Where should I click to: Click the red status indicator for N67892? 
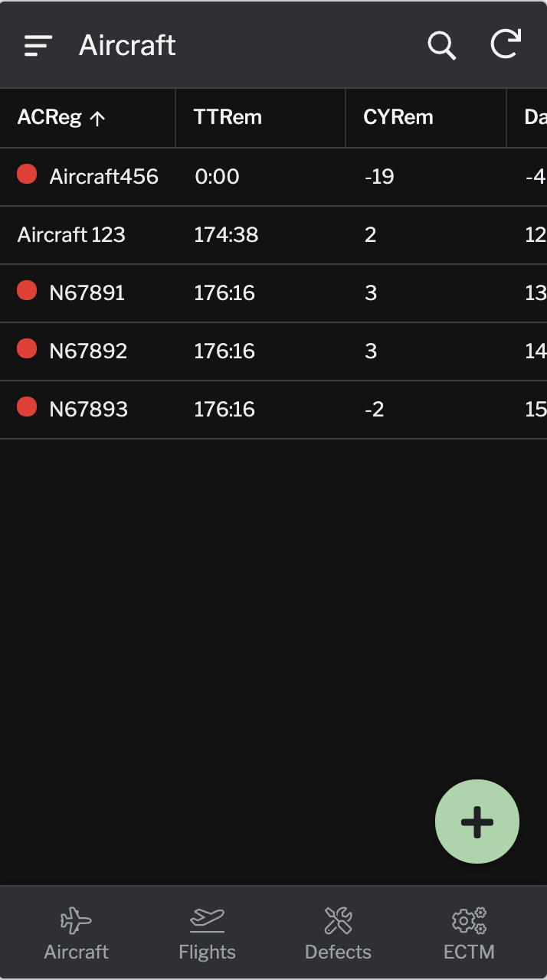point(26,348)
